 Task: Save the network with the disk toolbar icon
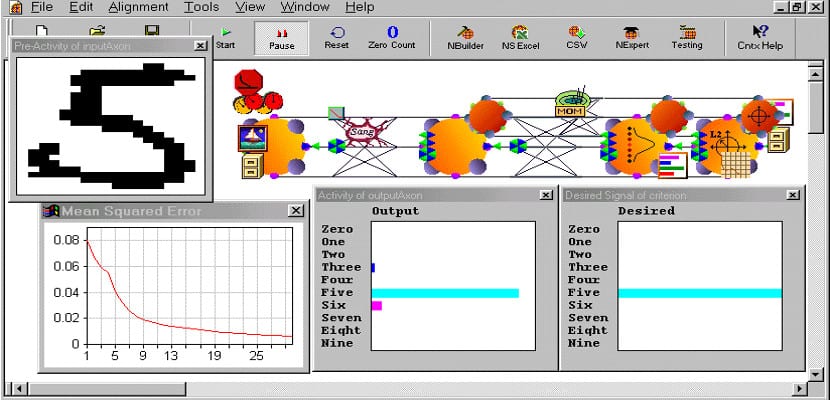coord(152,31)
